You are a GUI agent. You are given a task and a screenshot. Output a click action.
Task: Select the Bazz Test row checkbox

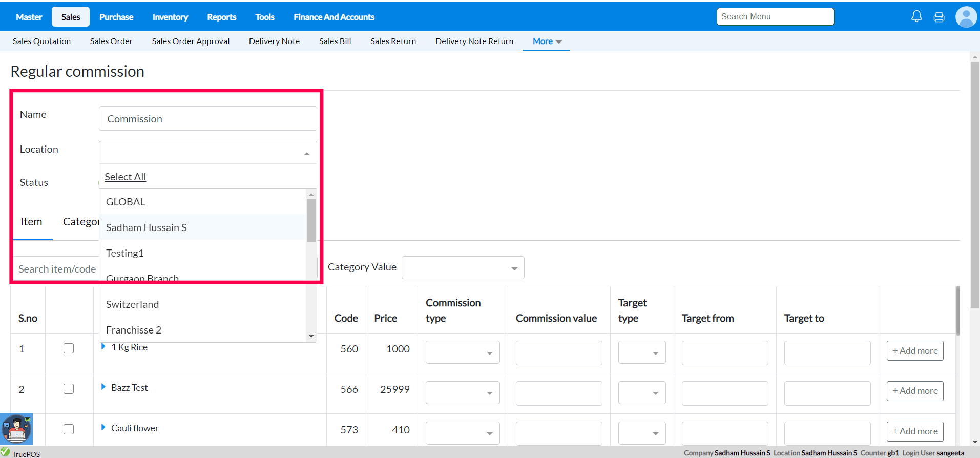(x=69, y=389)
